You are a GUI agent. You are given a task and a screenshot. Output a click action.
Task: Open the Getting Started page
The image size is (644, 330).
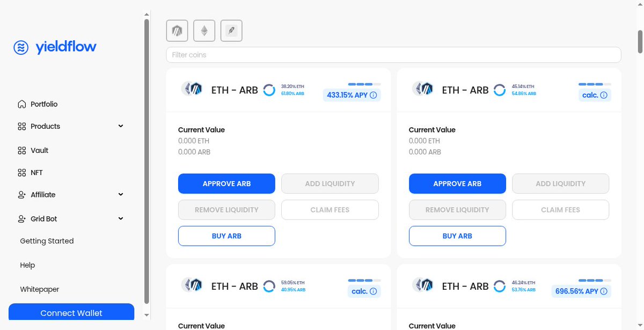click(x=47, y=241)
